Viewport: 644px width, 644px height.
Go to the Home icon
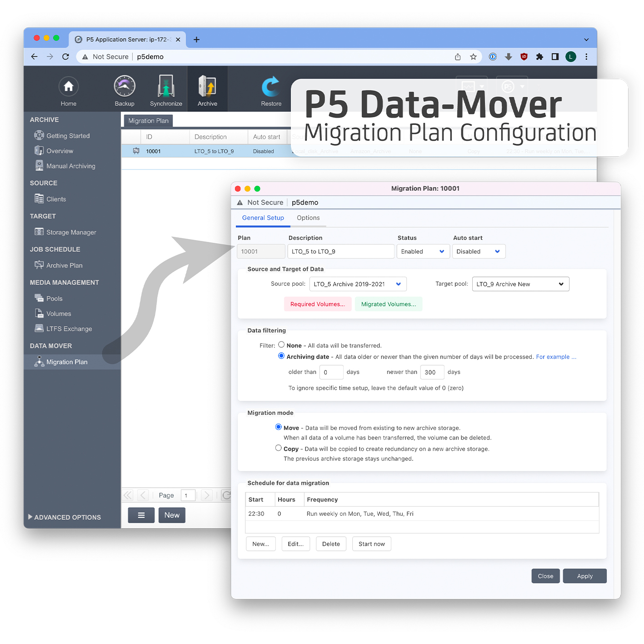69,87
